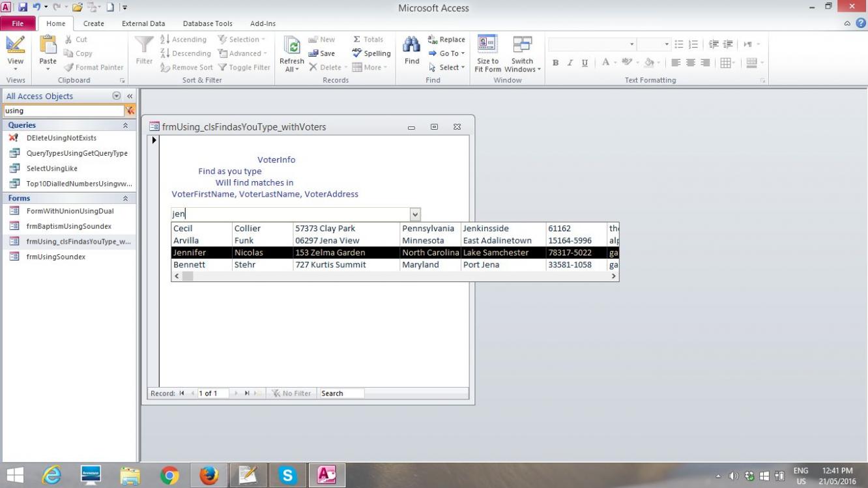Open form FormWithUnionUsingDual

(69, 211)
